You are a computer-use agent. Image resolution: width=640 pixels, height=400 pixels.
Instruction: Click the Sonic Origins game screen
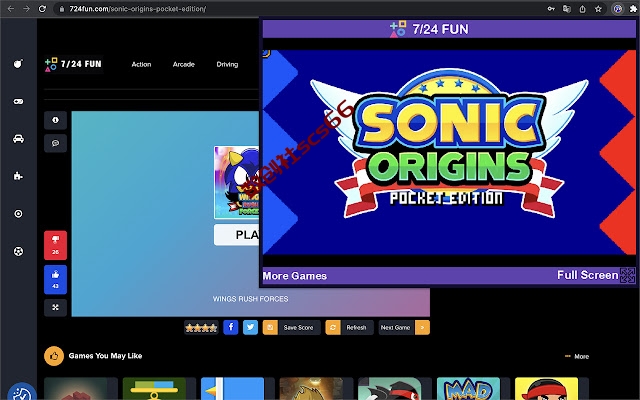[449, 152]
